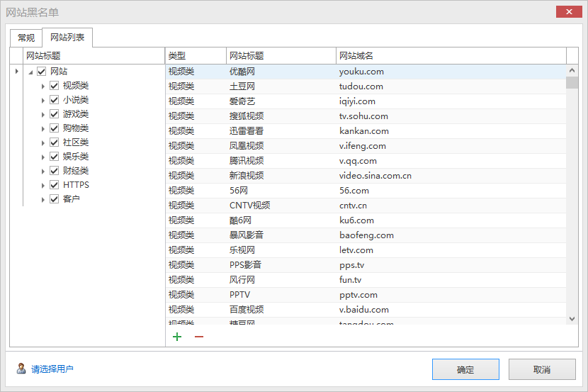Click the red minus remove-website icon
This screenshot has height=392, width=588.
pos(199,337)
